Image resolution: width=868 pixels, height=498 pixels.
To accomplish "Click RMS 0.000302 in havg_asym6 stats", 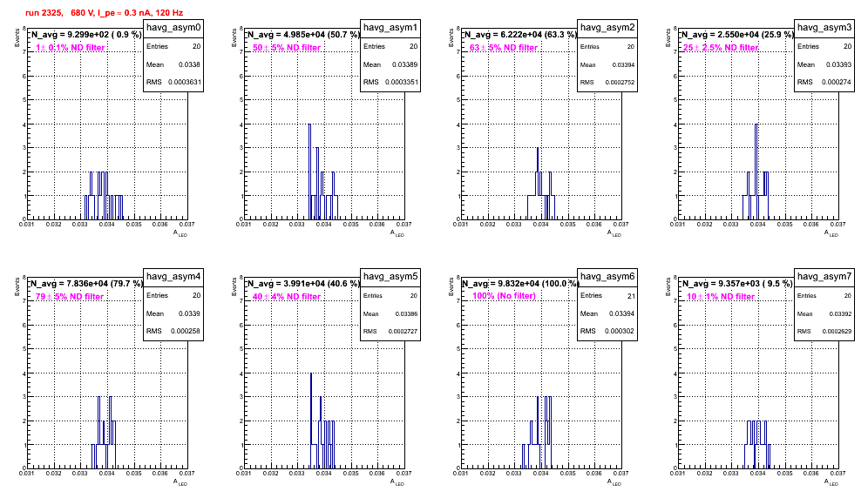I will pos(607,331).
